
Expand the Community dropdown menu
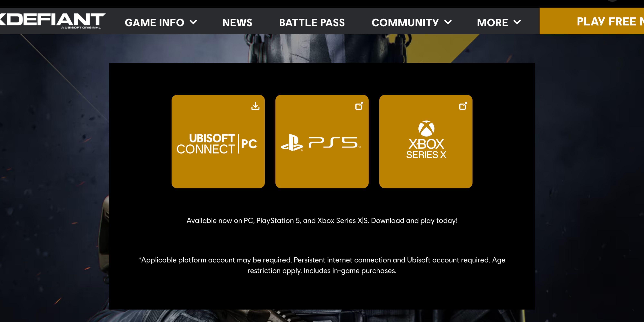click(x=411, y=23)
